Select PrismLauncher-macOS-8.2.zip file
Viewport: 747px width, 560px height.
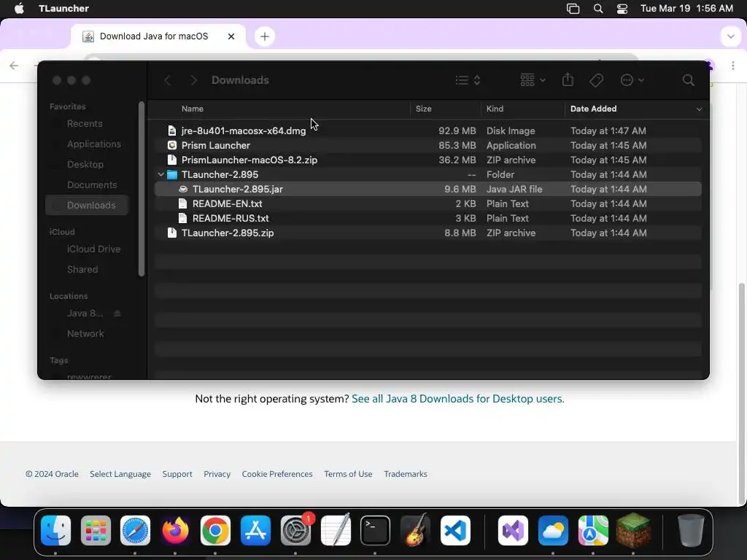coord(427,160)
